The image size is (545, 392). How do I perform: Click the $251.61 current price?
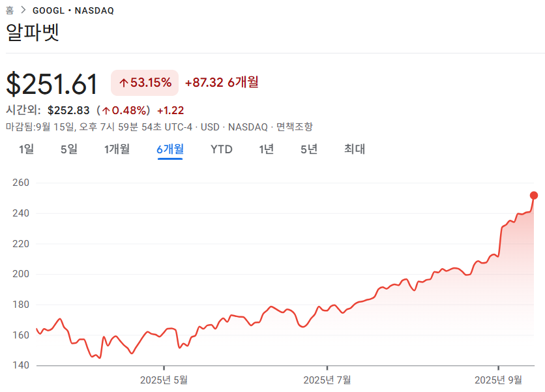[x=52, y=84]
